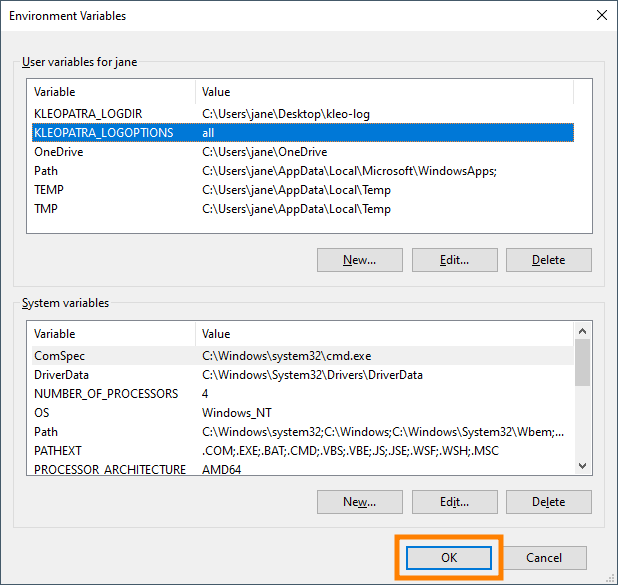Pick the TEMP user variable
Viewport: 618px width, 585px height.
pyautogui.click(x=49, y=190)
